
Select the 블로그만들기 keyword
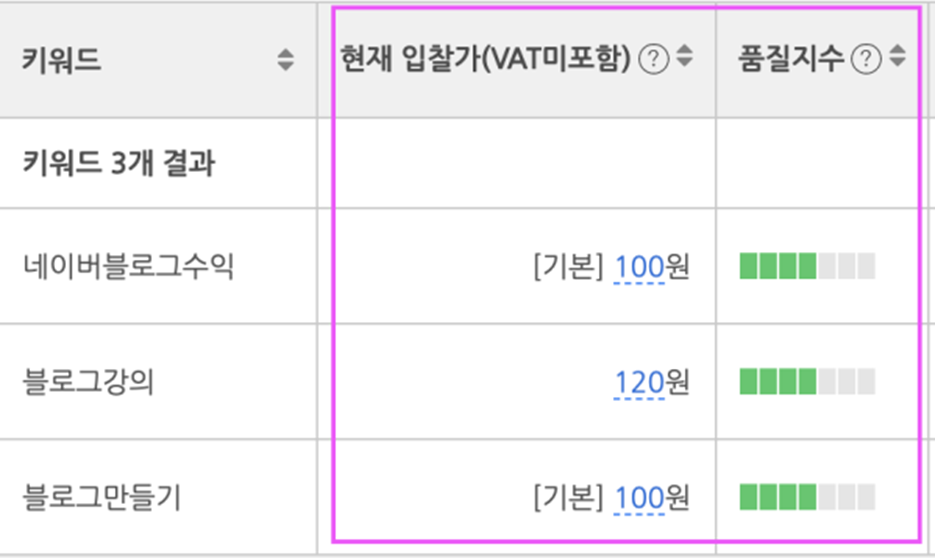(101, 497)
